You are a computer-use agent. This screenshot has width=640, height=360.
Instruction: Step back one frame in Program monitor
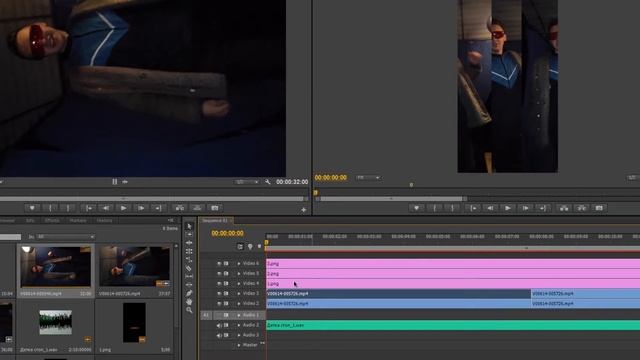click(x=490, y=208)
